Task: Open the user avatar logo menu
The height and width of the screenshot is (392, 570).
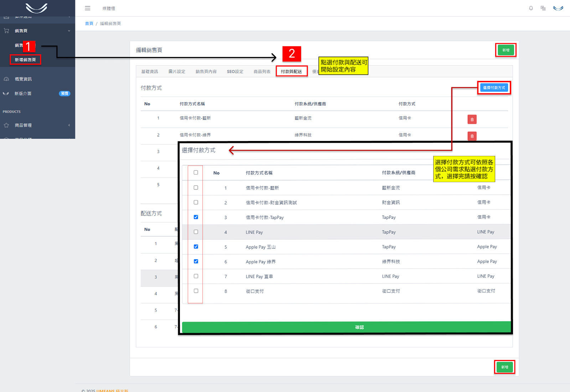Action: pyautogui.click(x=558, y=8)
